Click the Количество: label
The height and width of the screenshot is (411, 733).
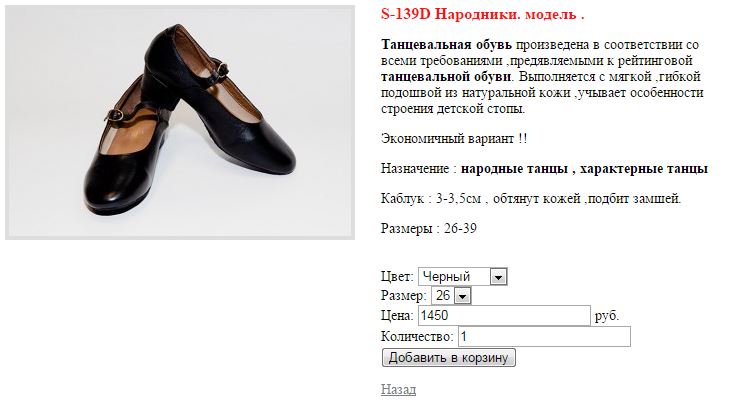(x=417, y=337)
